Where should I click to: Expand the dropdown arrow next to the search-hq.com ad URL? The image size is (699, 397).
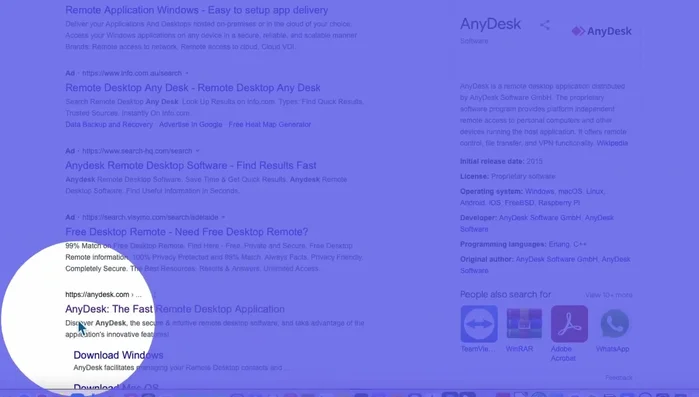197,151
